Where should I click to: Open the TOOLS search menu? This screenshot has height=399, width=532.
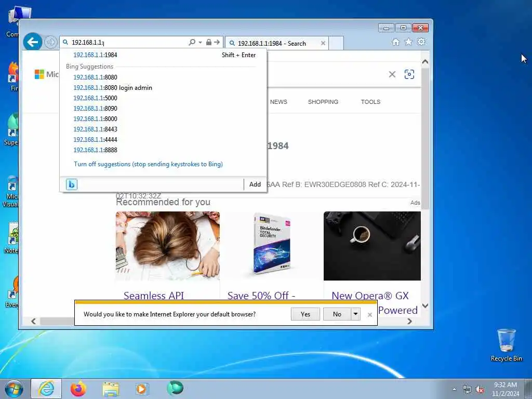370,102
